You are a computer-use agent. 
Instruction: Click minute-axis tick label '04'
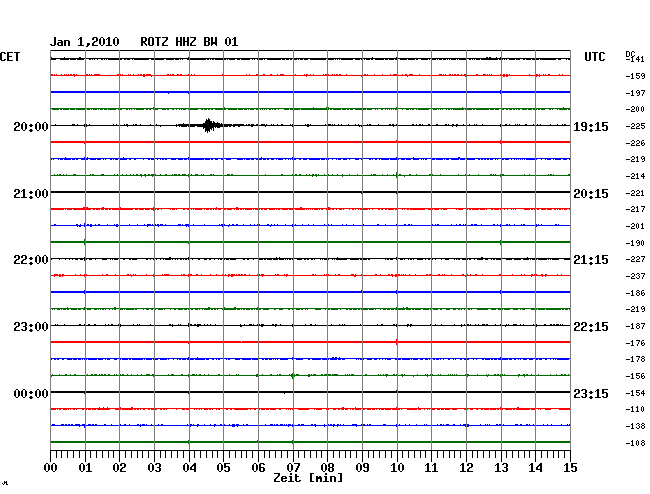(x=189, y=467)
